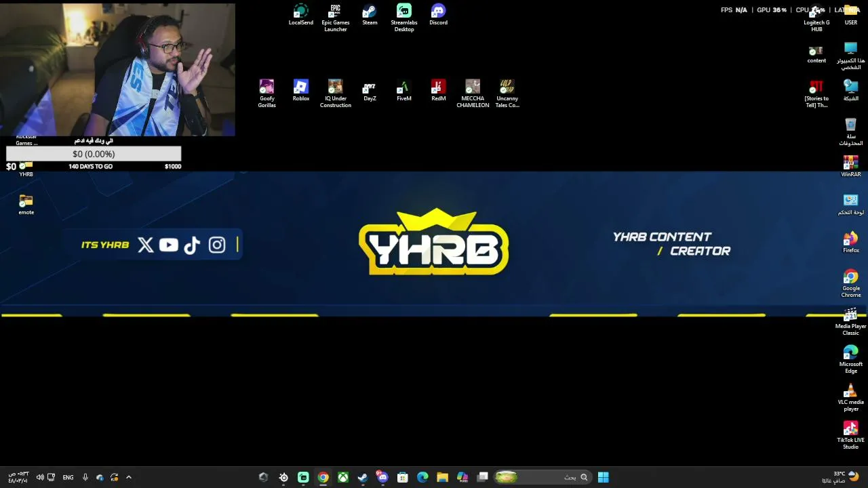Open the Microsoft 365 taskbar icon
Viewport: 868px width, 488px height.
462,477
